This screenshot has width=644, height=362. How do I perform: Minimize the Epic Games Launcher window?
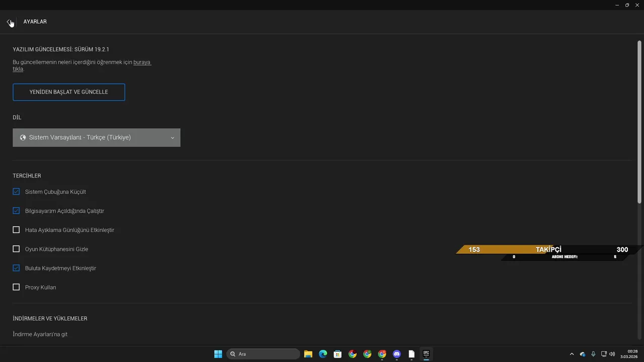coord(617,5)
